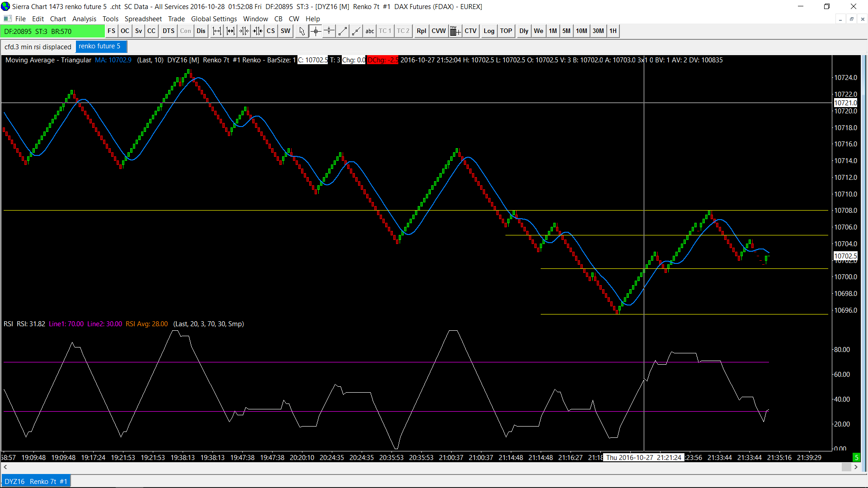Choose the abc text annotation tool
Screen dimensions: 868x488
point(370,31)
